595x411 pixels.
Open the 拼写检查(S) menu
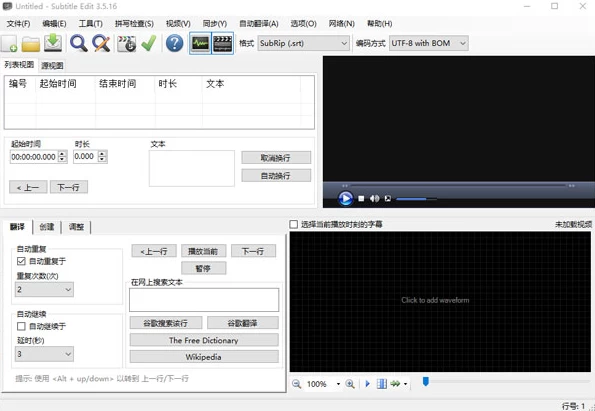pyautogui.click(x=134, y=24)
